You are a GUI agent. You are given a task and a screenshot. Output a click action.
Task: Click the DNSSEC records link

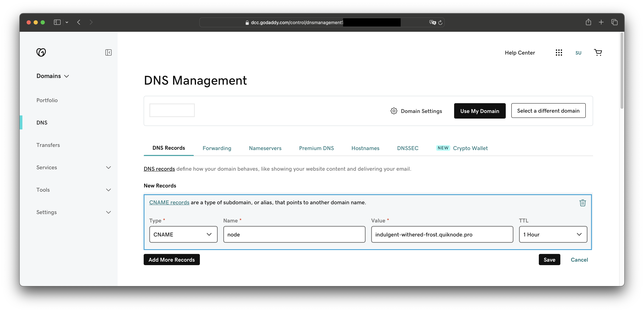click(x=407, y=148)
